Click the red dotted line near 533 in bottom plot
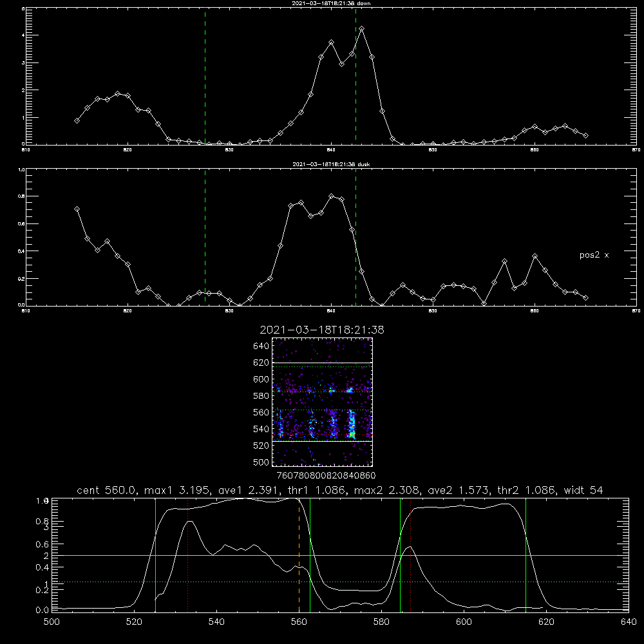The width and height of the screenshot is (644, 644). (x=187, y=555)
